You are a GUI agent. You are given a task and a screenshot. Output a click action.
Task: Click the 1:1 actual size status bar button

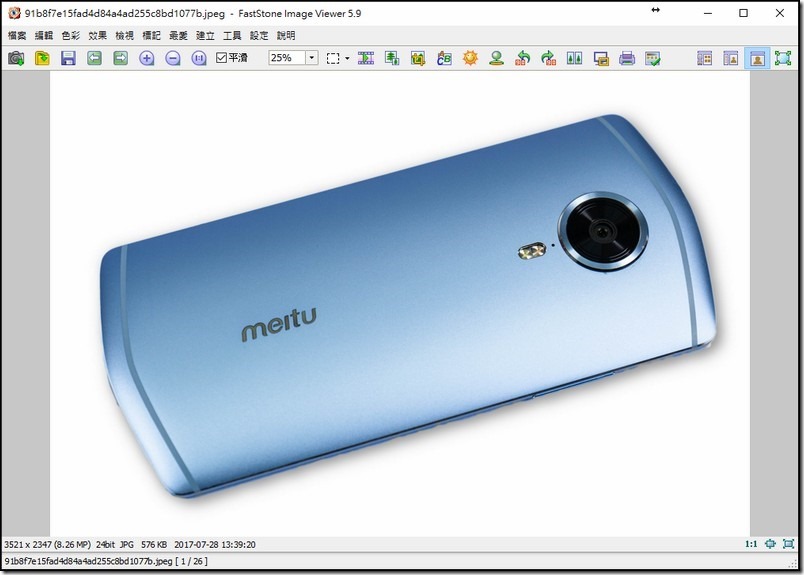751,544
